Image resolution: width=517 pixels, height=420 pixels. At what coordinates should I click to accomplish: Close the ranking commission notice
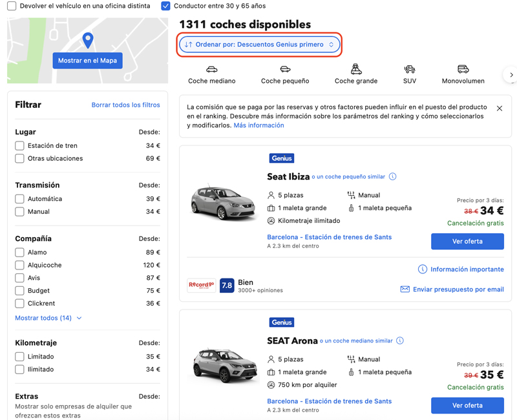click(x=500, y=109)
